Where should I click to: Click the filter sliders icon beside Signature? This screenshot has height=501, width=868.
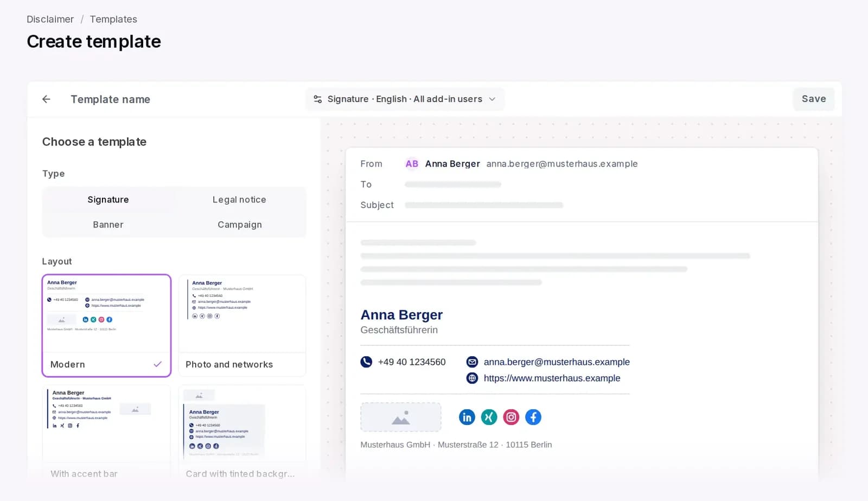pyautogui.click(x=318, y=99)
